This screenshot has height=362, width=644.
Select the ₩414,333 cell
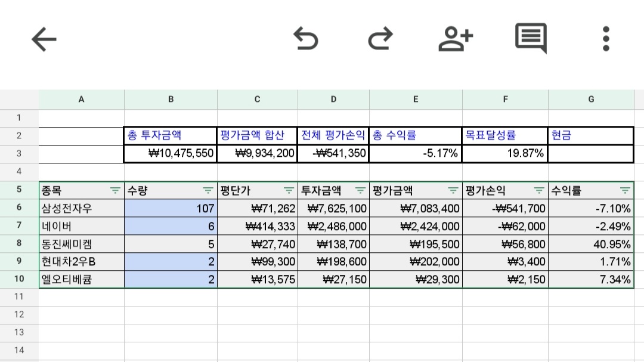click(x=258, y=226)
